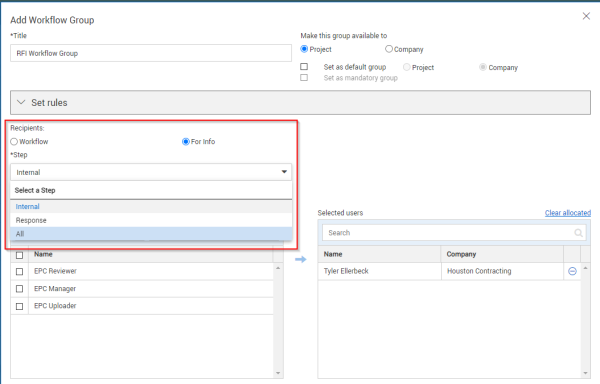Select the For Info radio button

click(x=186, y=142)
